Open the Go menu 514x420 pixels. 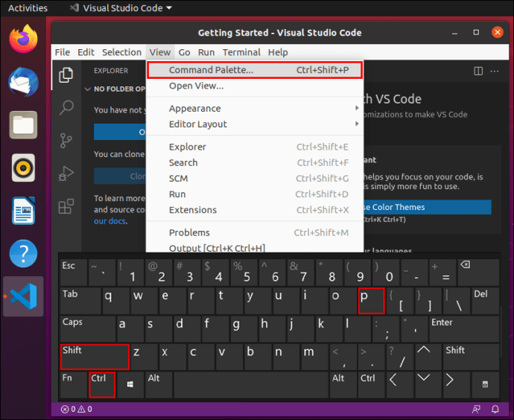184,52
